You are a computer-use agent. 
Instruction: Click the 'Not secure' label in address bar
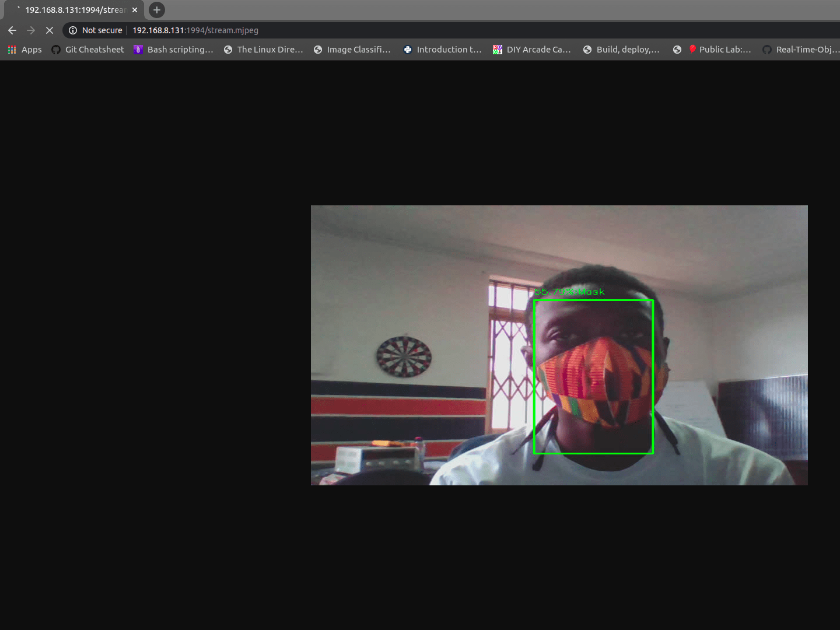point(102,30)
